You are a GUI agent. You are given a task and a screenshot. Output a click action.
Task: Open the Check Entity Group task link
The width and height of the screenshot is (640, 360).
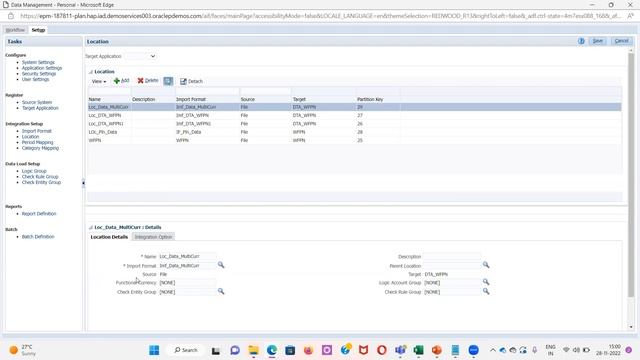pos(41,182)
